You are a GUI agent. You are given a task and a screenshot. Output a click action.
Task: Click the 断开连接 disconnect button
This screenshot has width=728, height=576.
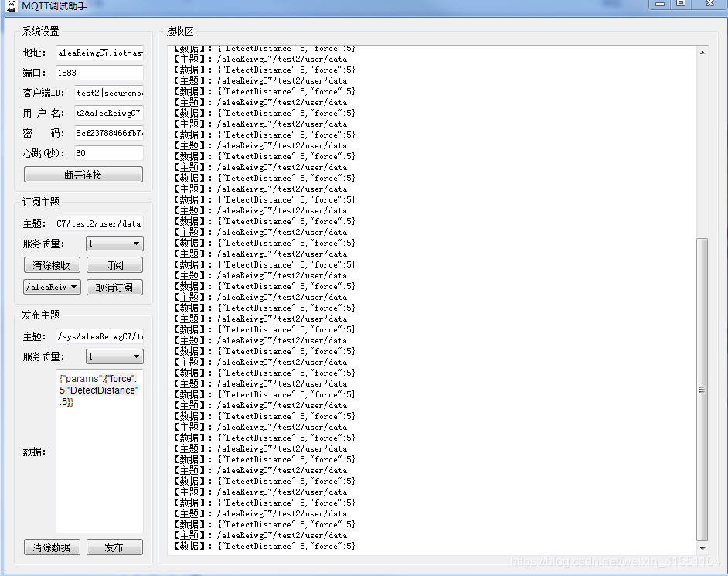point(83,174)
